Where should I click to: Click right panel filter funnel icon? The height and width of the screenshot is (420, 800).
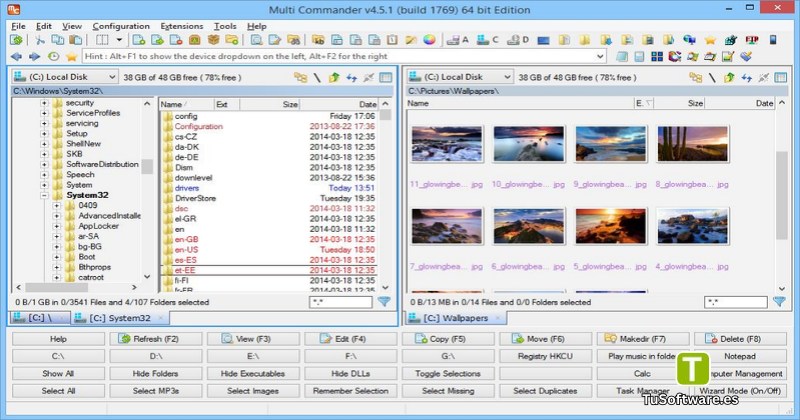coord(779,302)
